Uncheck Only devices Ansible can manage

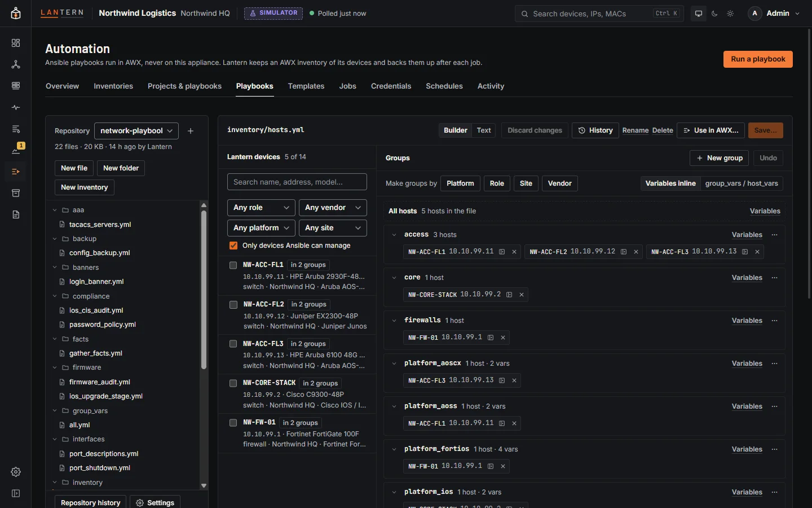[233, 246]
